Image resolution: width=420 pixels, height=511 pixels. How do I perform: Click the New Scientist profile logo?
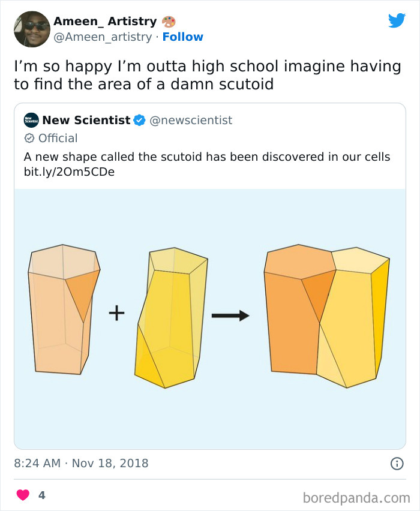[x=30, y=120]
